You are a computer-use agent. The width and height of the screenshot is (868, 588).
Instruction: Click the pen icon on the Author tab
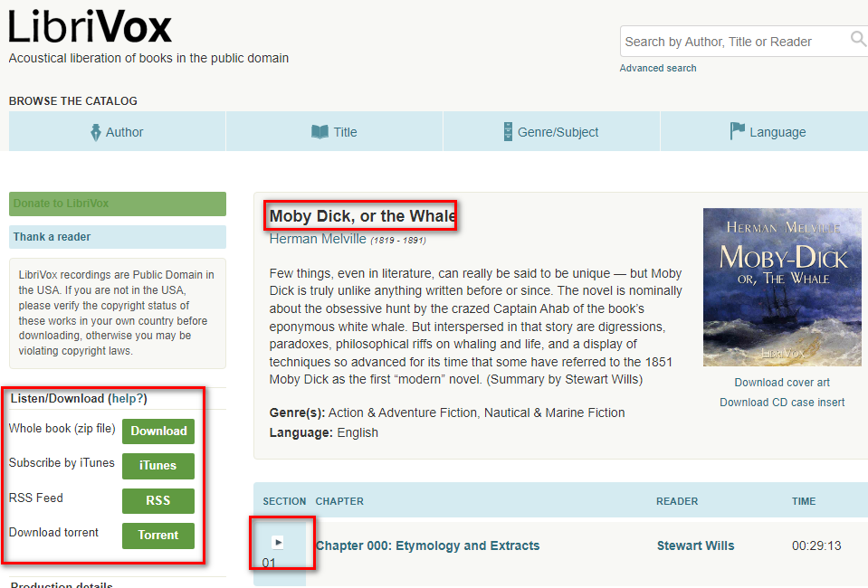pyautogui.click(x=96, y=132)
